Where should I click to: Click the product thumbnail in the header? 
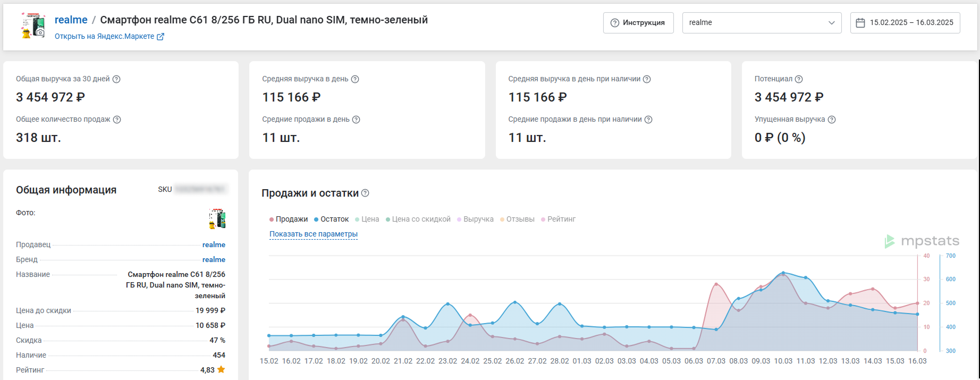pos(33,25)
